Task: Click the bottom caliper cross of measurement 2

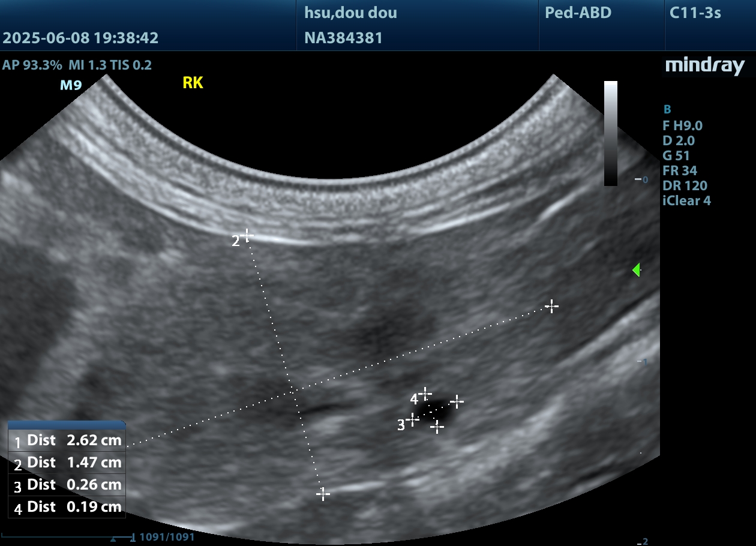Action: point(323,494)
